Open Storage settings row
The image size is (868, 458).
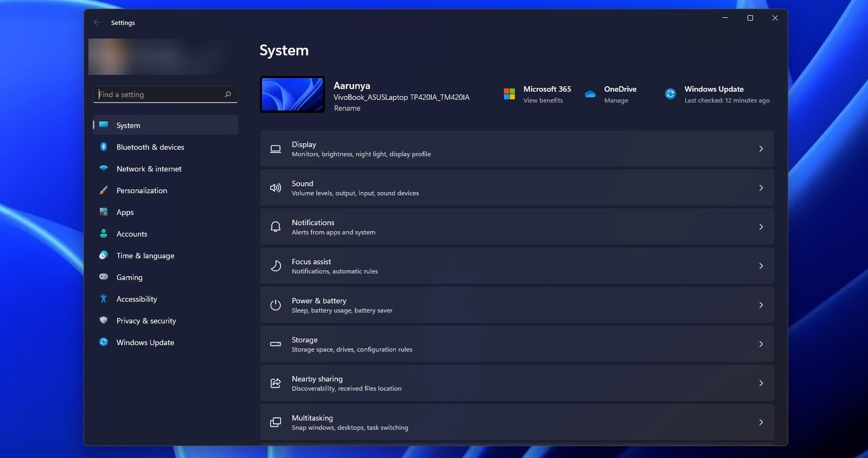[x=517, y=344]
